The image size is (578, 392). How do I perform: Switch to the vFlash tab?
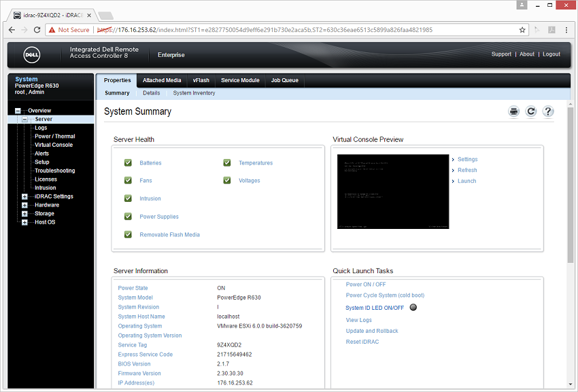tap(201, 80)
